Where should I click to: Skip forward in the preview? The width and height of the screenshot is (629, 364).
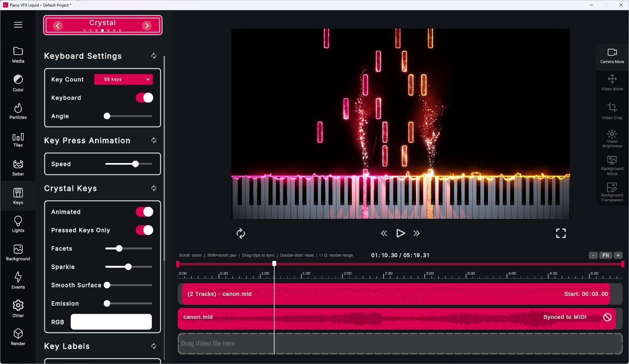416,233
